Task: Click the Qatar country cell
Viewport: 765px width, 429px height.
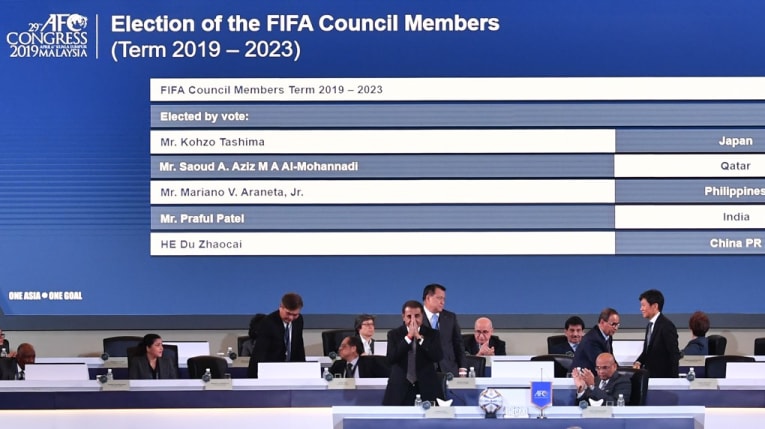Action: [690, 166]
